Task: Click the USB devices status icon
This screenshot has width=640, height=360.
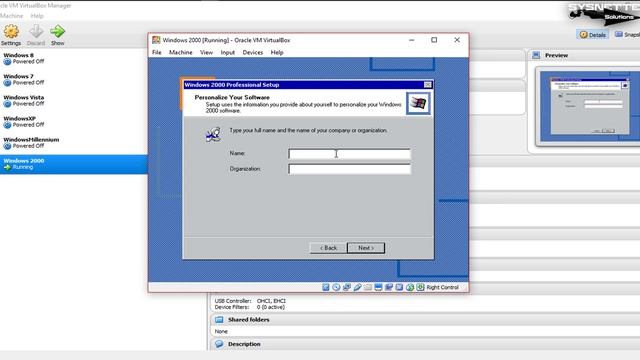Action: point(358,287)
